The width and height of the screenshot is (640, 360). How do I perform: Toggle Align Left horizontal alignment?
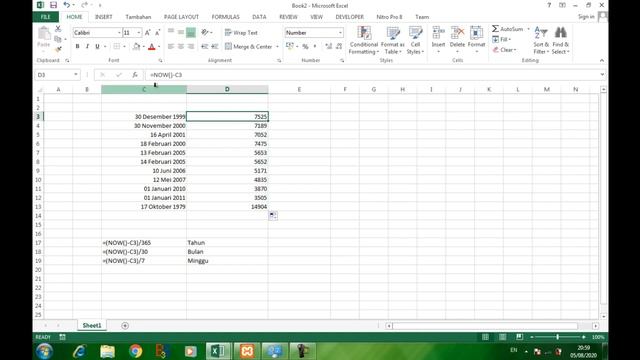pos(171,47)
